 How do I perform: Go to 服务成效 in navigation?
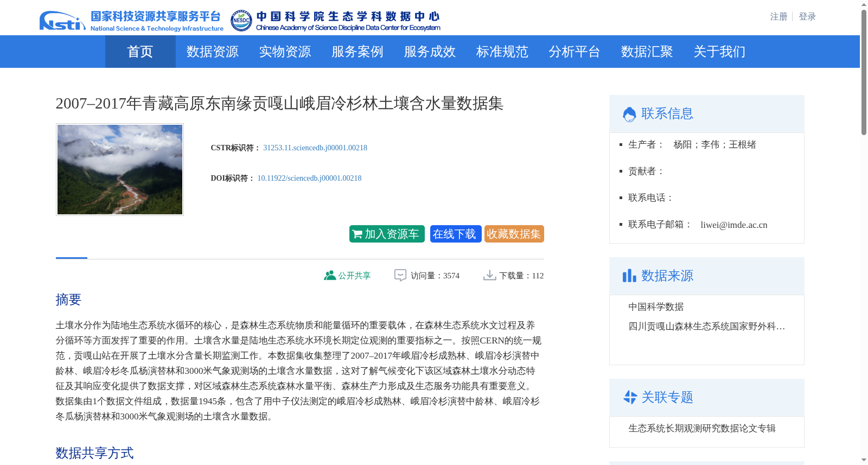[x=430, y=52]
